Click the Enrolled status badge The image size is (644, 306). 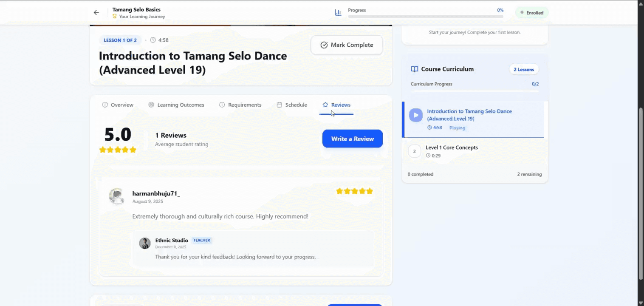click(532, 13)
